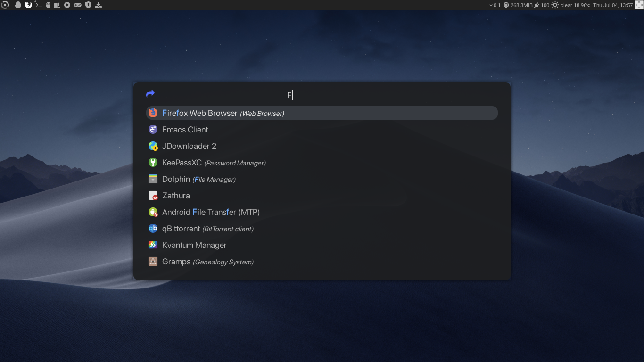Select the Emacs Client entry
644x362 pixels.
pos(322,129)
